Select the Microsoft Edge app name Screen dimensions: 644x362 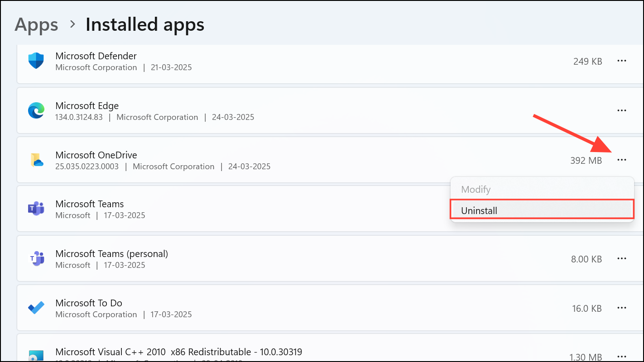(87, 105)
